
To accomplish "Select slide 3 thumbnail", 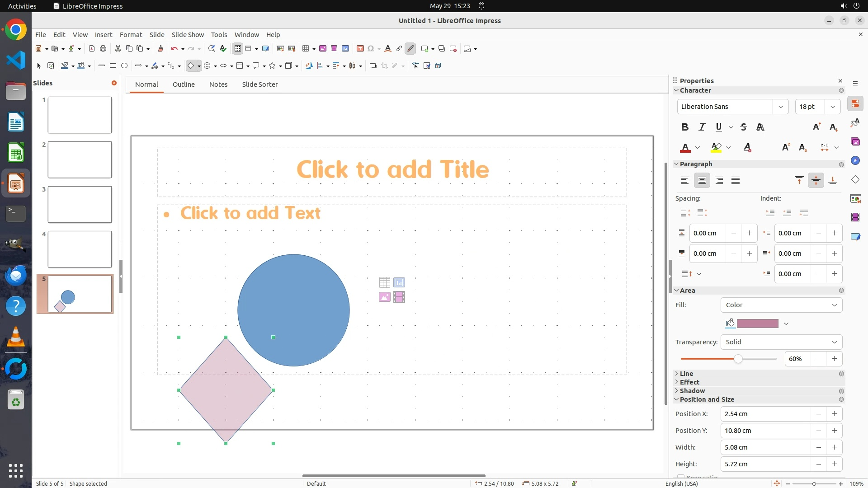I will pos(80,204).
